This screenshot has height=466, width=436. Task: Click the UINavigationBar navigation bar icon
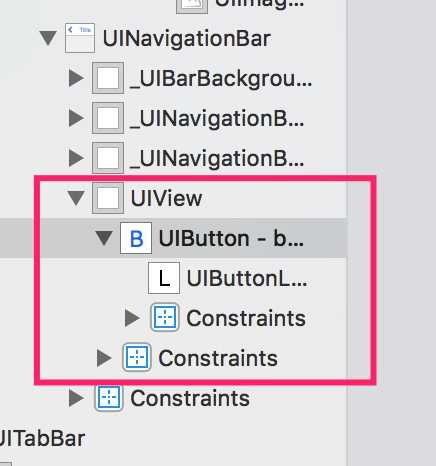[80, 38]
